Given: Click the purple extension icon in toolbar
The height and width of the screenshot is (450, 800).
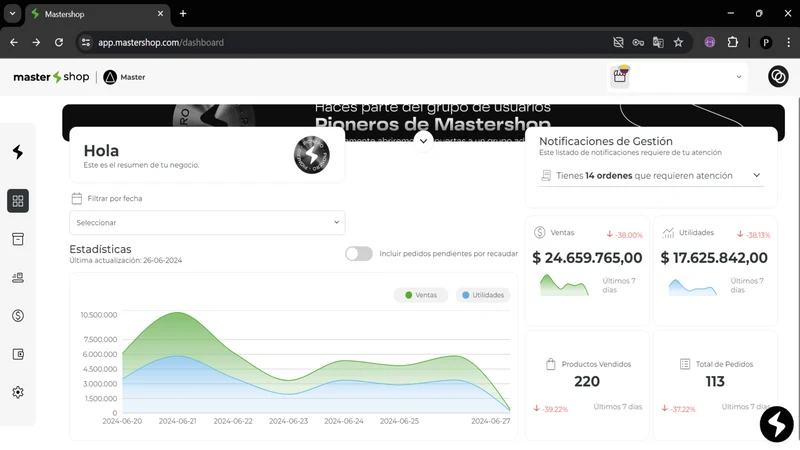Looking at the screenshot, I should click(710, 42).
